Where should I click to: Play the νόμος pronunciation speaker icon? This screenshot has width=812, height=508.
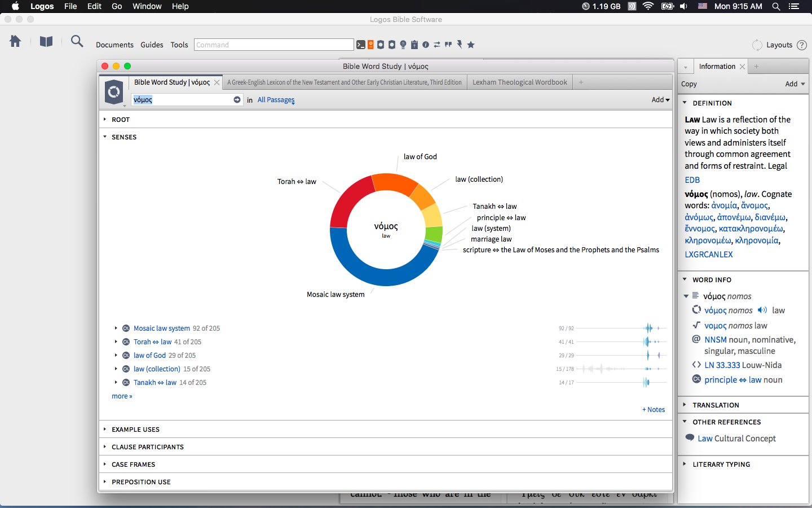pos(762,310)
